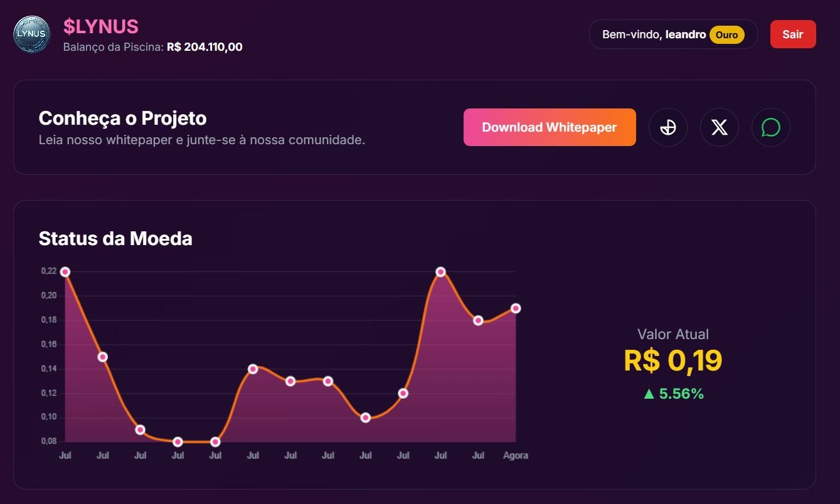Select the 0,09 data point on chart
Screen dimensions: 840x504
141,430
